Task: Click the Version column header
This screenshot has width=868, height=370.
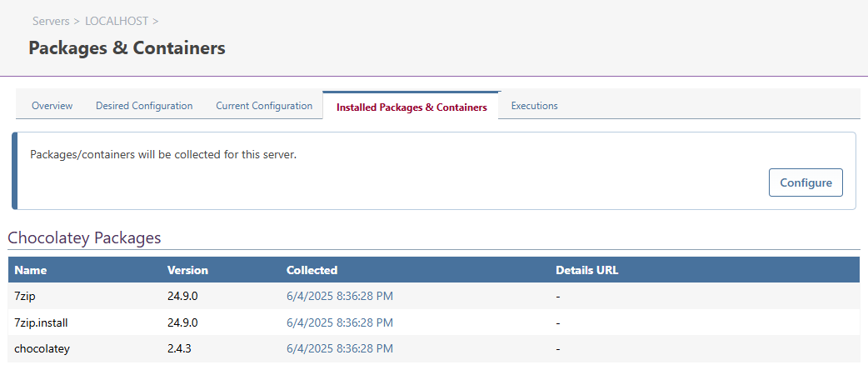Action: pos(187,270)
